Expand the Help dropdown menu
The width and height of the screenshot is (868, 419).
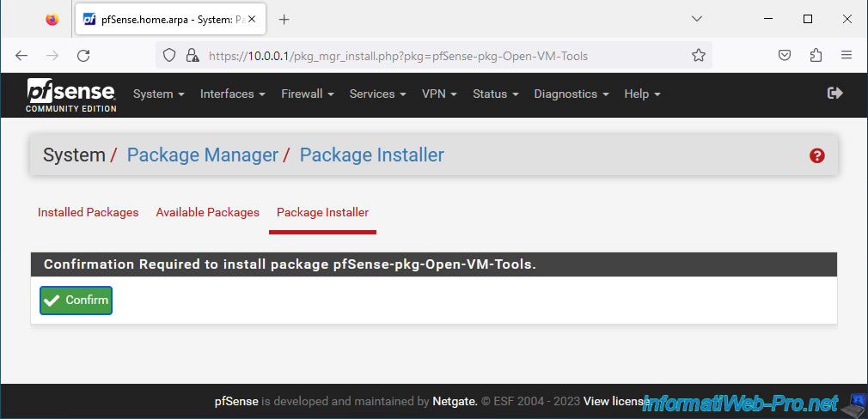642,94
